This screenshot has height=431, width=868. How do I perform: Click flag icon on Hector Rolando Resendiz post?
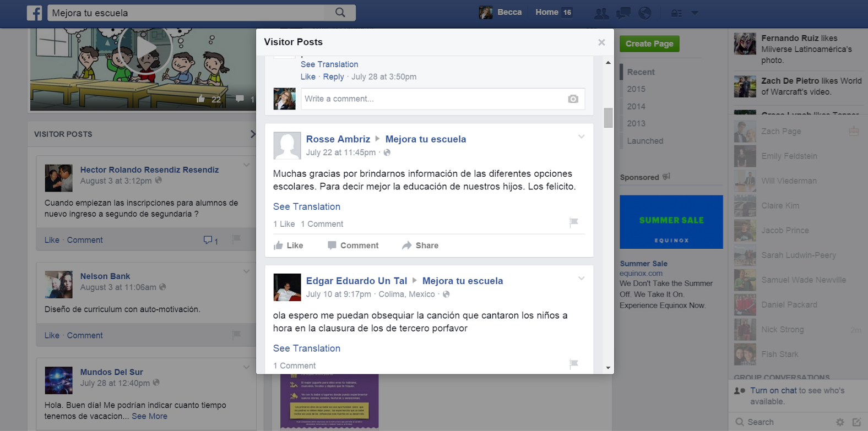click(236, 239)
